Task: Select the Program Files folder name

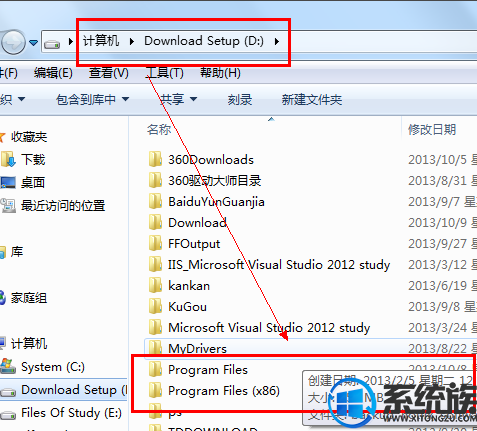Action: coord(208,370)
